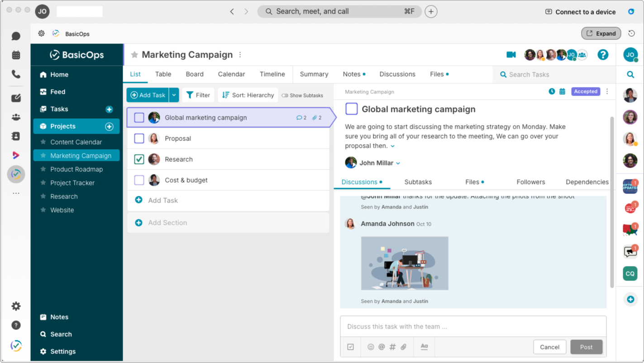This screenshot has height=363, width=644.
Task: Toggle text formatting Aa icon
Action: [x=424, y=347]
